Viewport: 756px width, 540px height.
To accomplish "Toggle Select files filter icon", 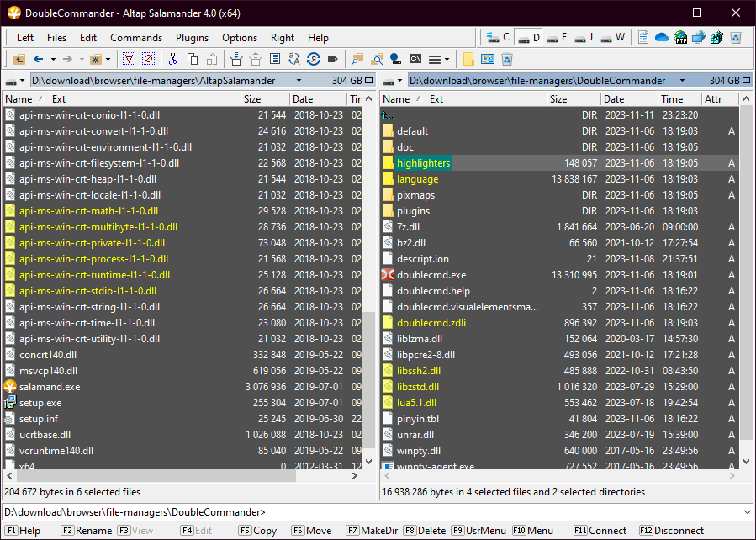I will (x=129, y=59).
